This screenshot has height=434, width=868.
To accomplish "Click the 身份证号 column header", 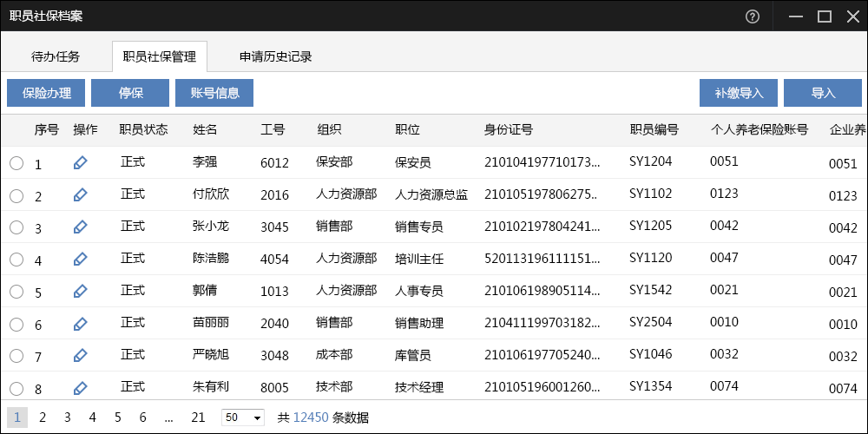I will click(509, 130).
